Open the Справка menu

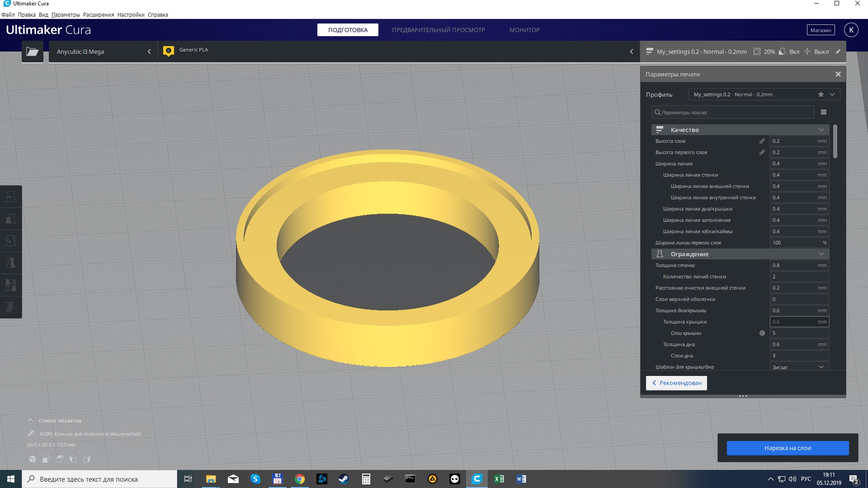[x=158, y=14]
